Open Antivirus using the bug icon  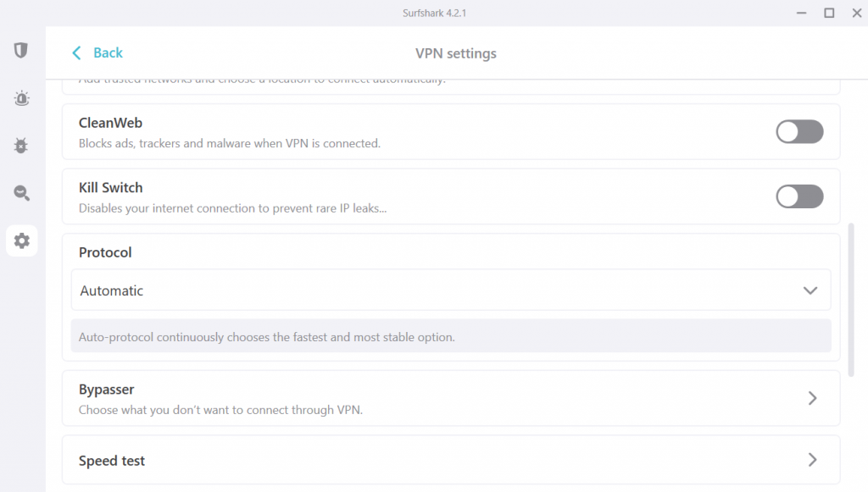[x=20, y=145]
